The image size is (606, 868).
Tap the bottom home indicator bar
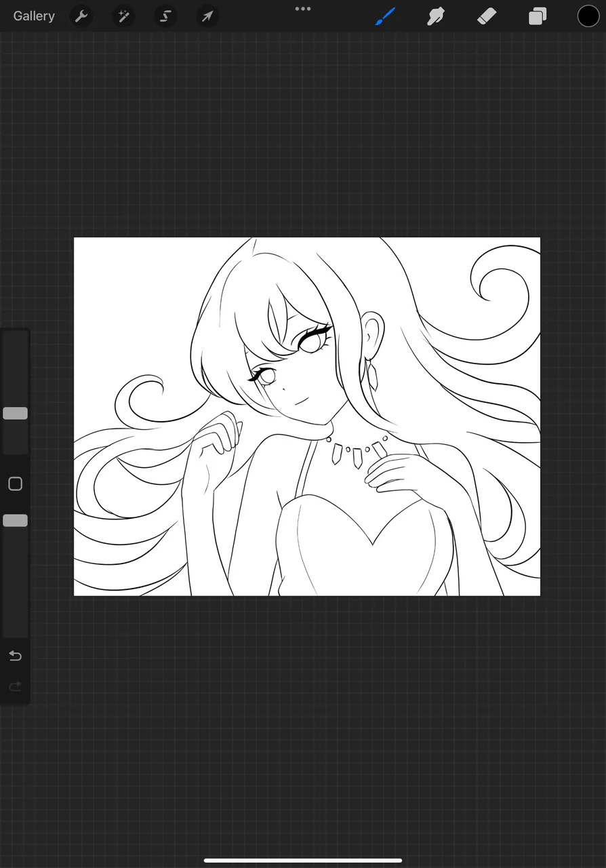[x=303, y=861]
